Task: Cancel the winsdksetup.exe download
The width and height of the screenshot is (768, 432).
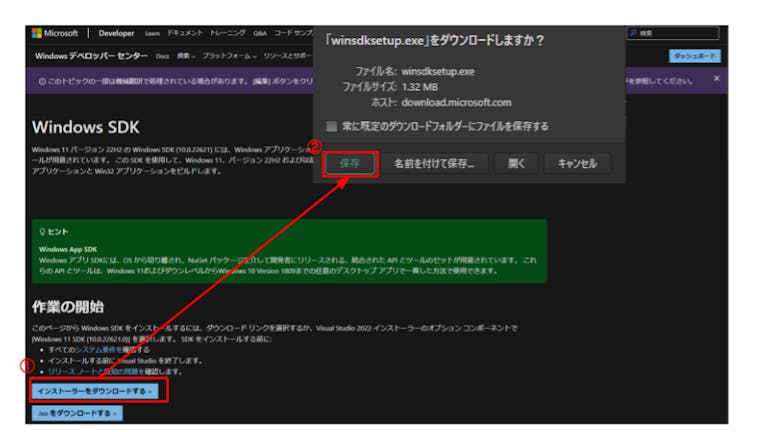Action: tap(577, 164)
